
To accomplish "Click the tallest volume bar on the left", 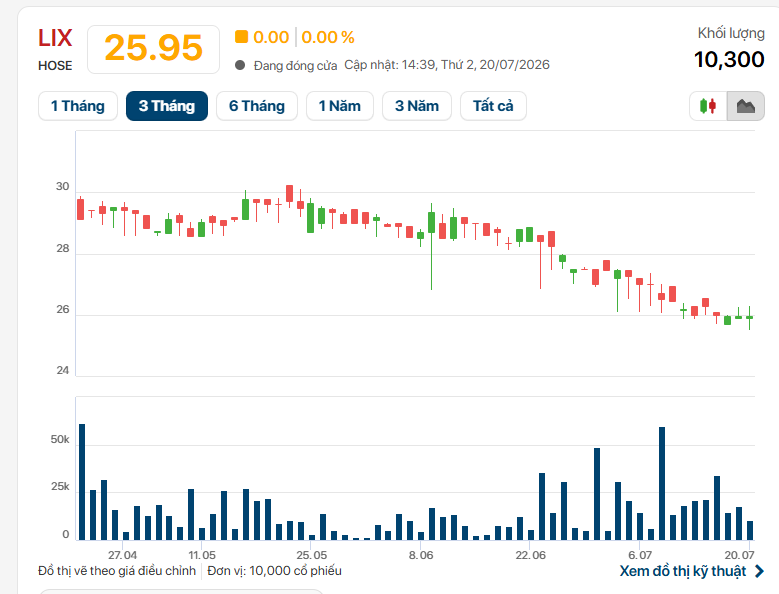I will (82, 482).
